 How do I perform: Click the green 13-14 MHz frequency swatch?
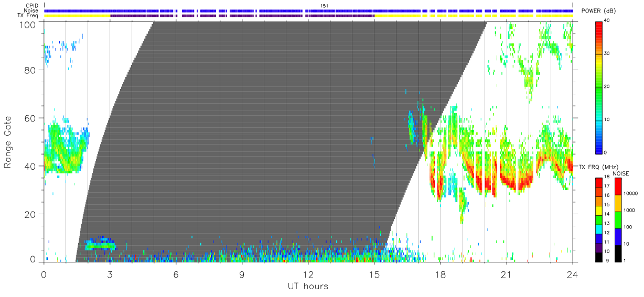tap(598, 219)
